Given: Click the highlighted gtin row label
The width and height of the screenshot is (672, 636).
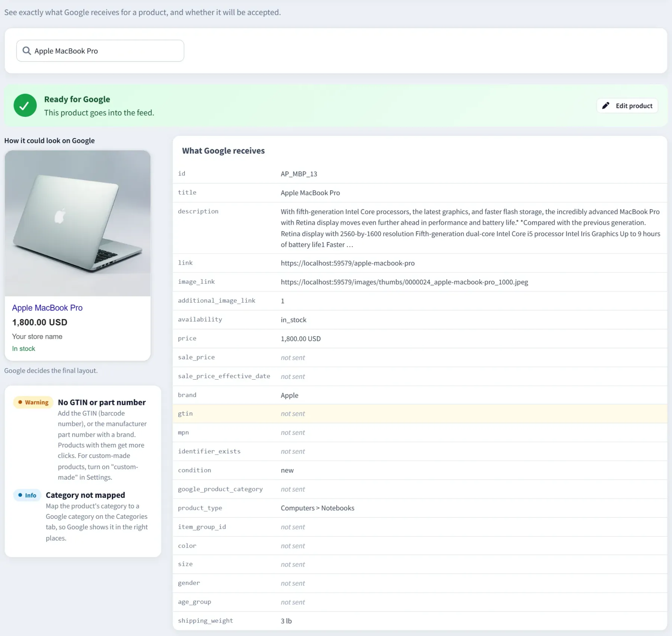Looking at the screenshot, I should click(185, 414).
